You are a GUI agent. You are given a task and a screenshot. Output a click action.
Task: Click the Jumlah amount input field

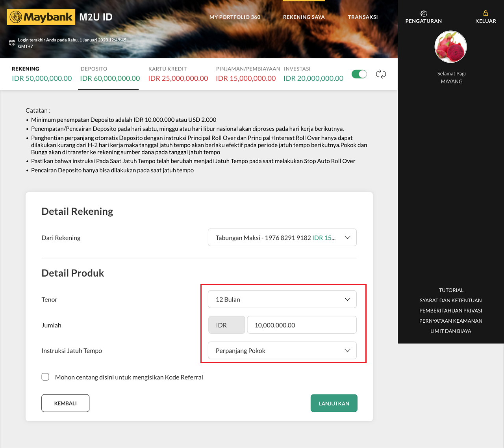point(302,325)
